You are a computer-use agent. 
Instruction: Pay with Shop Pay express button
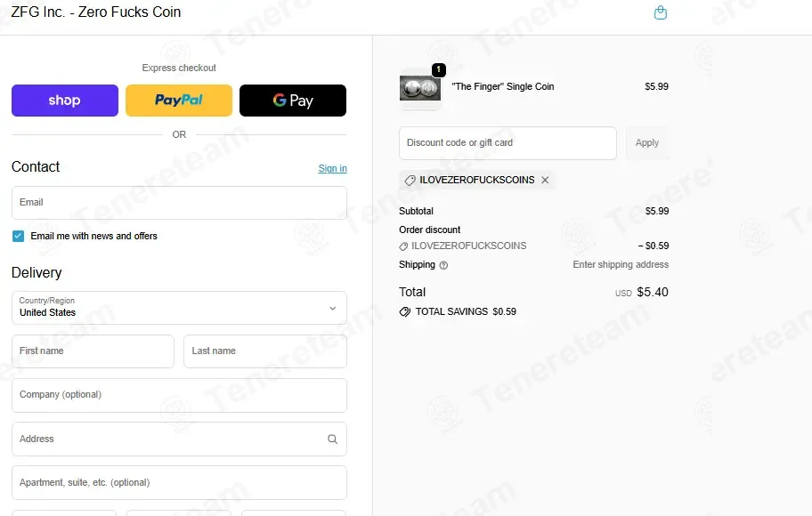[x=65, y=101]
